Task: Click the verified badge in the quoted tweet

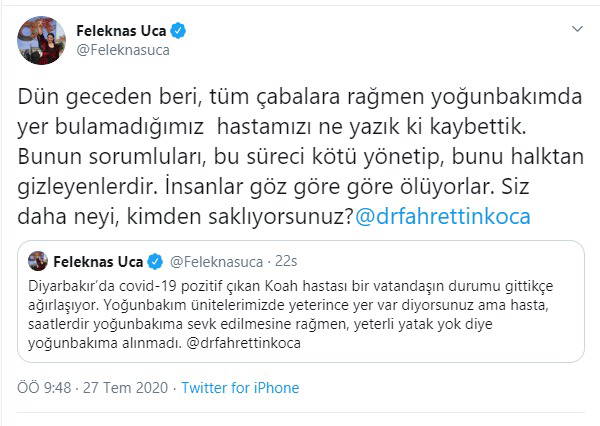Action: coord(155,262)
